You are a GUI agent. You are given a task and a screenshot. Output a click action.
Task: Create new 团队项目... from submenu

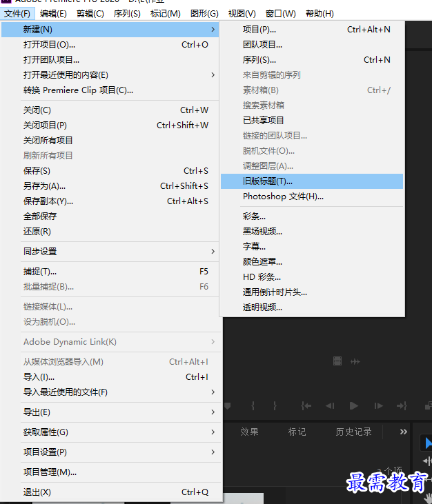[312, 45]
